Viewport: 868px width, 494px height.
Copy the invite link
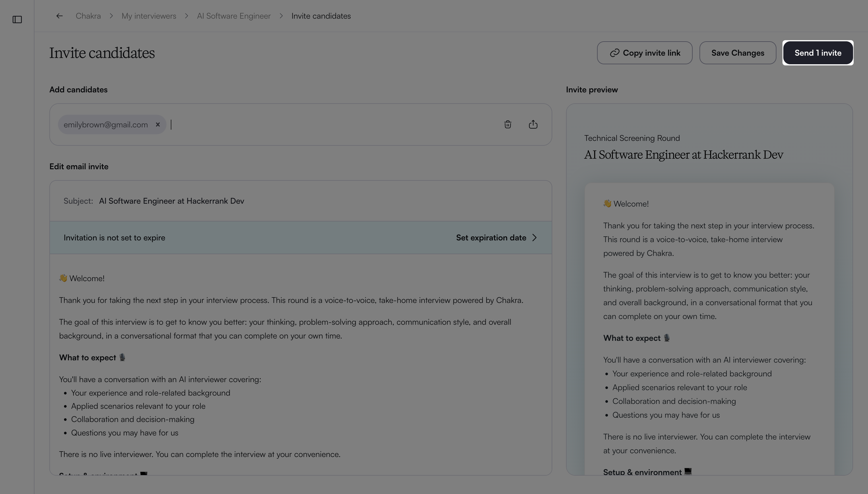pos(645,53)
